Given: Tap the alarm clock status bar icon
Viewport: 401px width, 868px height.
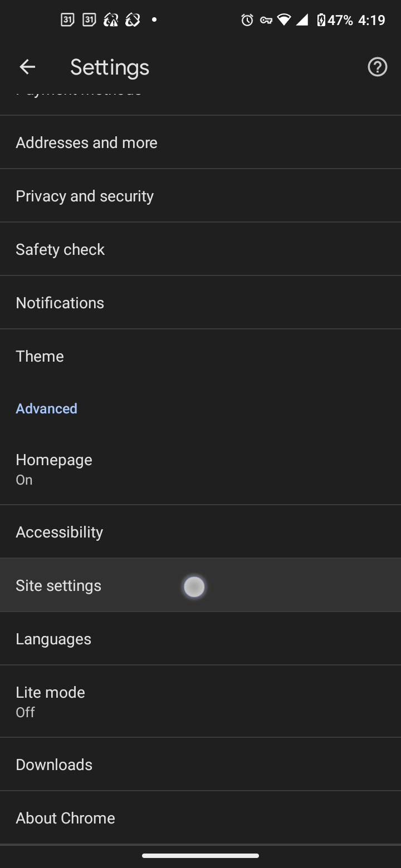Looking at the screenshot, I should (247, 21).
